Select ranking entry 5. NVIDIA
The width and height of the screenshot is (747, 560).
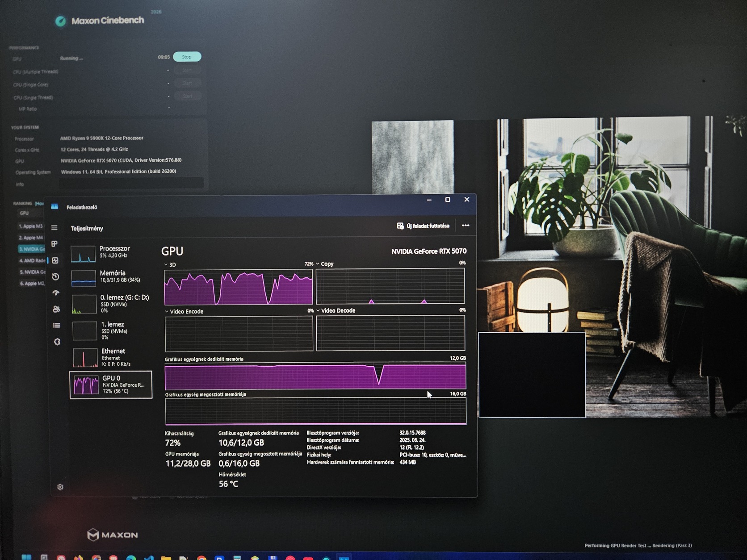tap(33, 272)
